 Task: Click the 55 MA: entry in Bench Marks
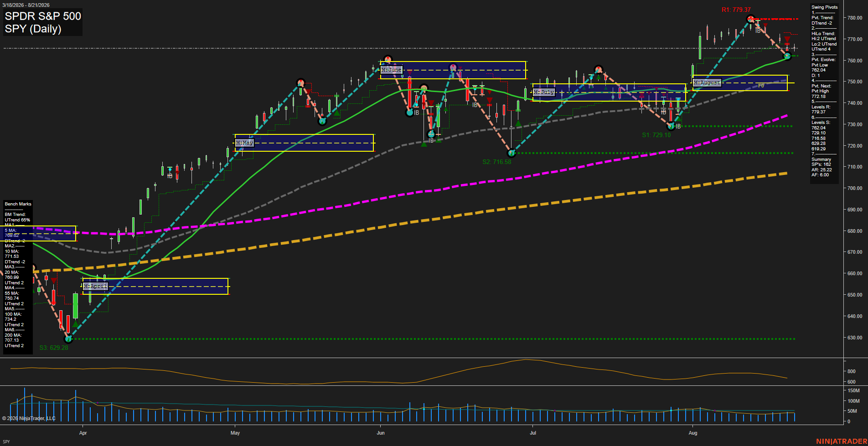click(x=12, y=293)
